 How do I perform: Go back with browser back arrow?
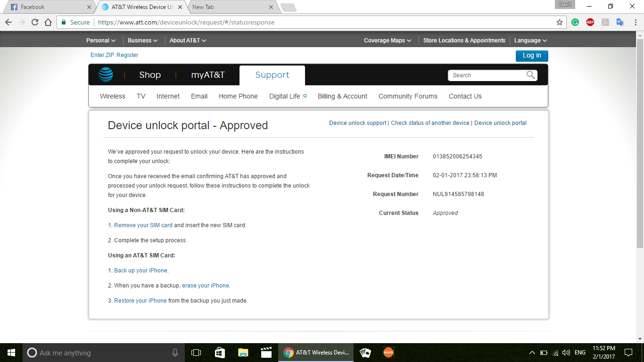click(8, 22)
